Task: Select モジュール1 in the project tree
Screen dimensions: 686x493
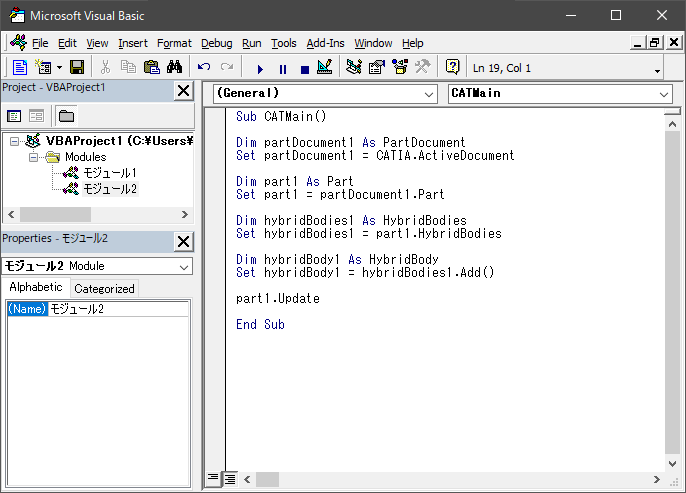Action: pos(110,173)
